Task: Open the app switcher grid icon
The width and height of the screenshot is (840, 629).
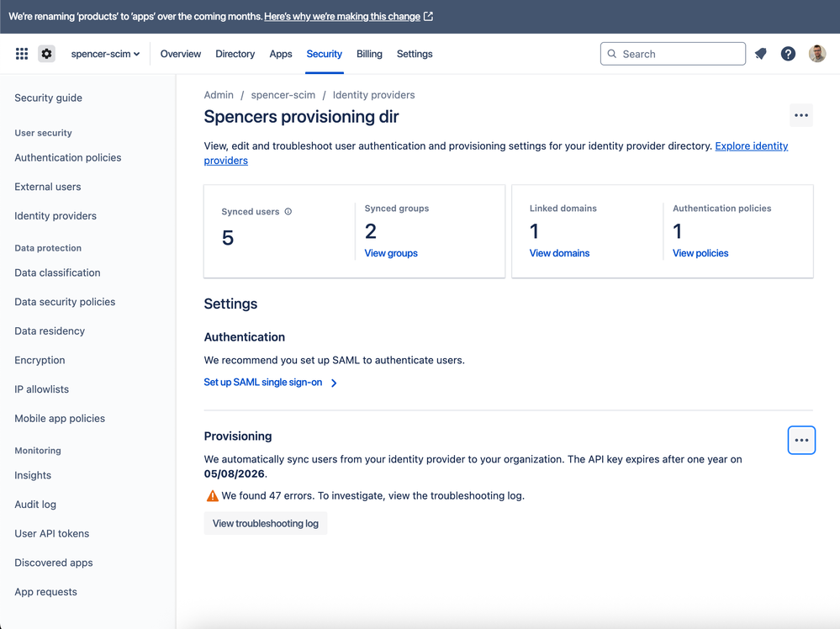Action: pyautogui.click(x=22, y=54)
